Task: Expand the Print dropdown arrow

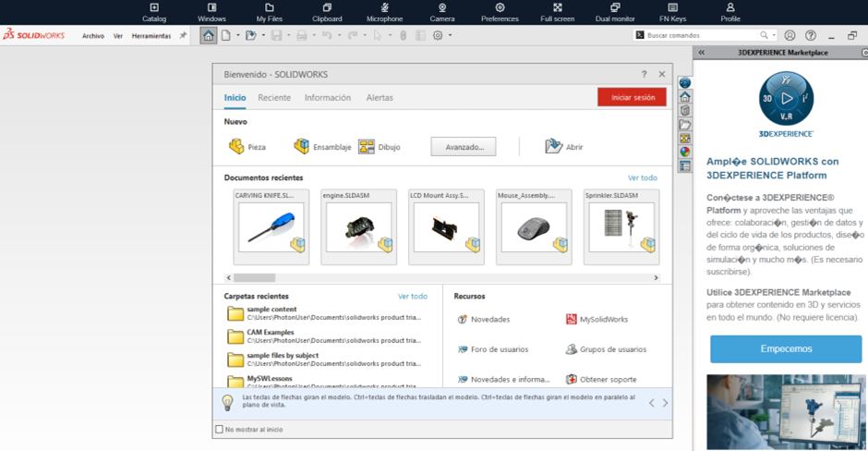Action: (314, 35)
